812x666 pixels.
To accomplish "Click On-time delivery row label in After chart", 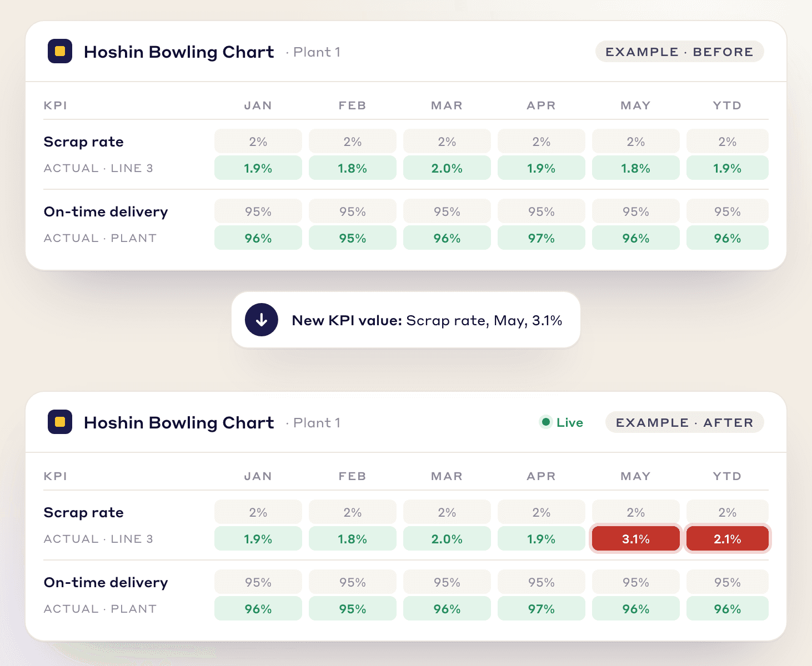I will (106, 582).
